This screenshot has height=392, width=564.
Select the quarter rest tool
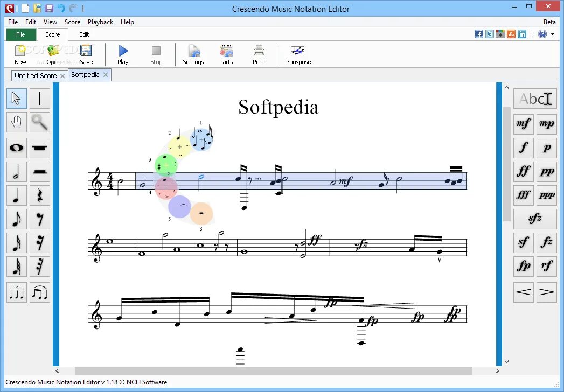(x=39, y=195)
